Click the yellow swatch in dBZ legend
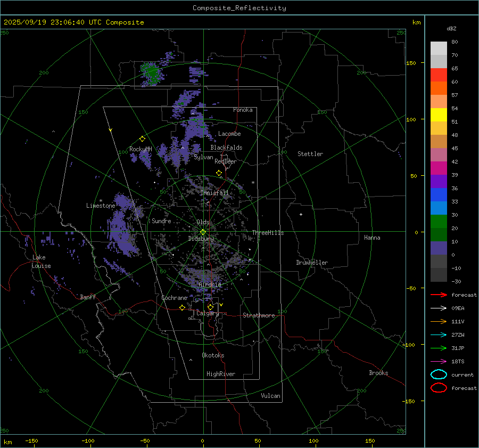479x448 pixels. 439,115
